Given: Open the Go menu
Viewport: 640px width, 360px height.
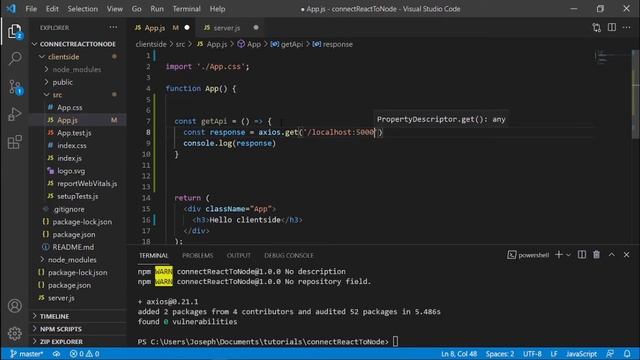Looking at the screenshot, I should click(137, 9).
